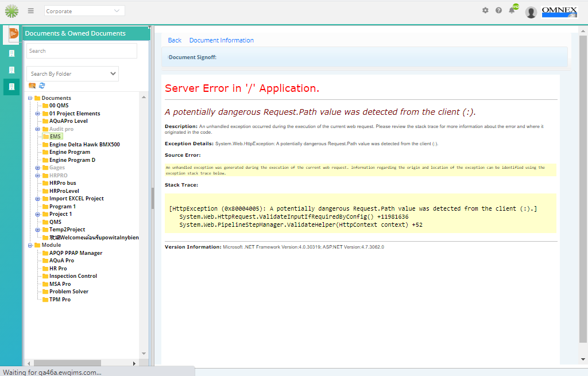This screenshot has width=588, height=376.
Task: Click the OMNEX company logo
Action: pyautogui.click(x=559, y=11)
